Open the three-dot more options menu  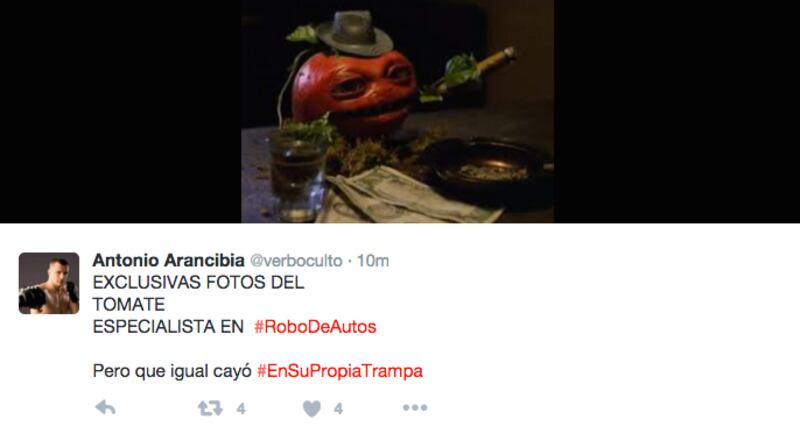[415, 407]
